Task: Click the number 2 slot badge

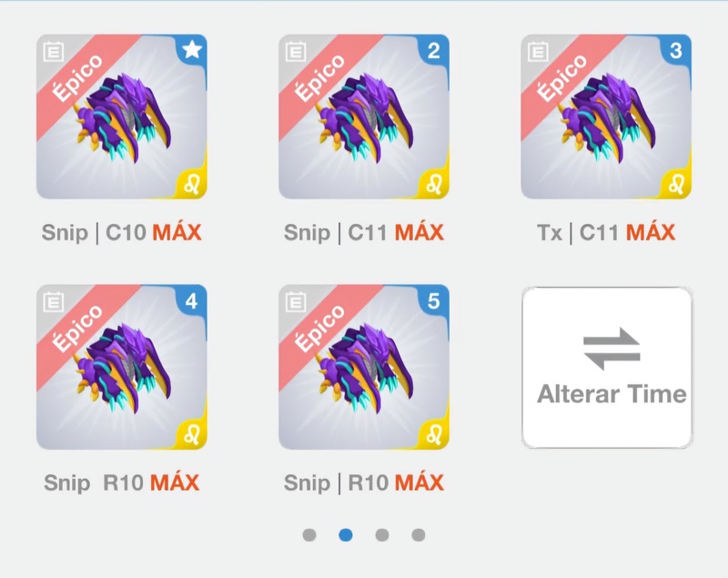Action: pos(434,50)
